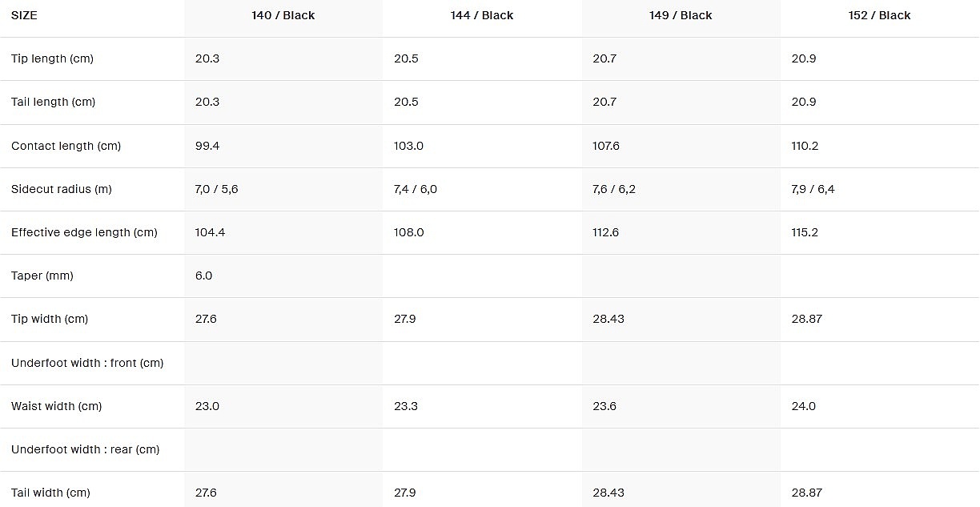
Task: Click the Tip width (cm) row label
Action: click(x=50, y=319)
